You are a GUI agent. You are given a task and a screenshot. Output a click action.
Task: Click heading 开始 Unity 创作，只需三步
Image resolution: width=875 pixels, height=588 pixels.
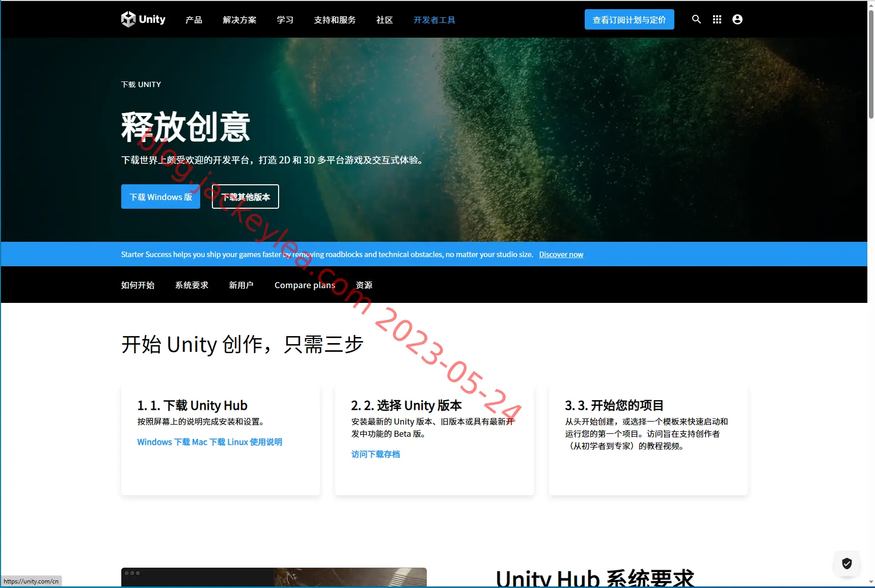coord(242,345)
